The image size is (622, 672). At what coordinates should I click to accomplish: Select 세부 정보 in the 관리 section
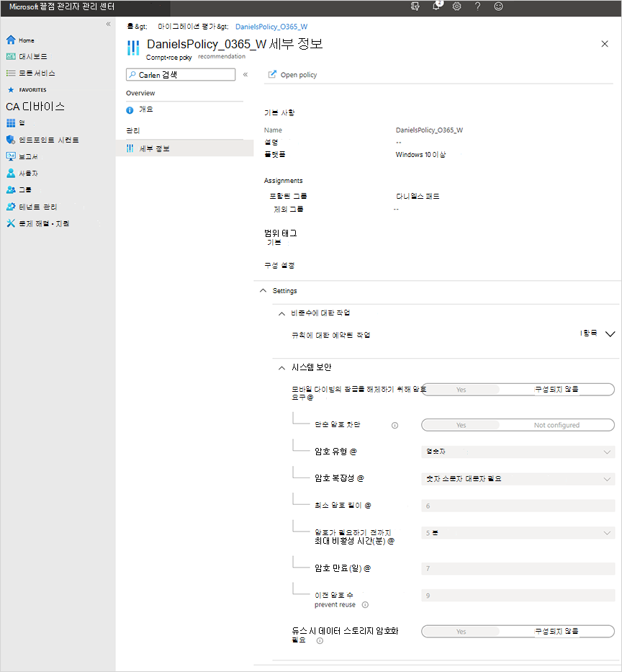point(184,148)
